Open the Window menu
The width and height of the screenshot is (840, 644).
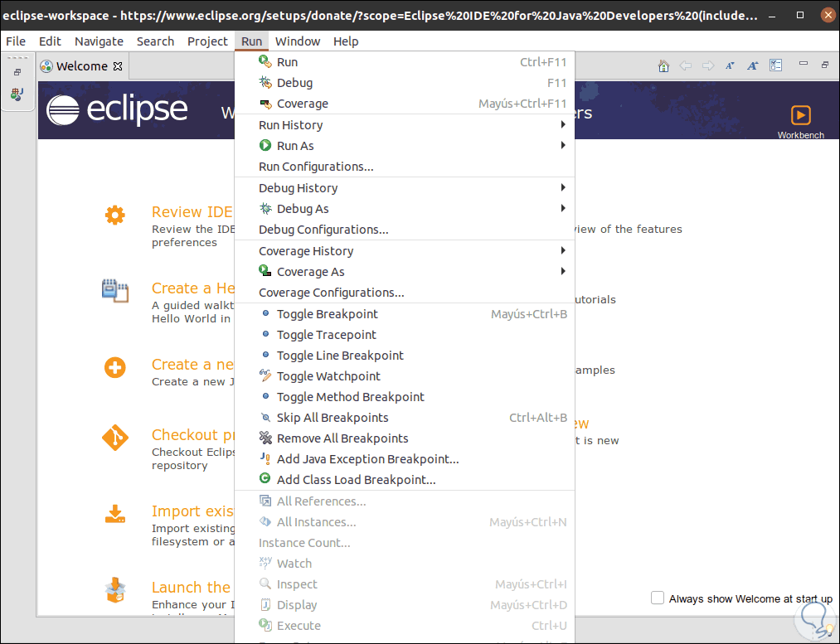coord(298,41)
